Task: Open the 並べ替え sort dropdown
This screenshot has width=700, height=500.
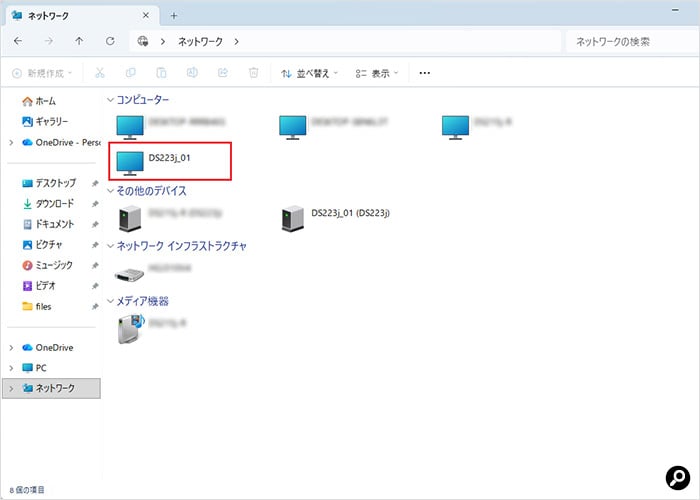Action: [x=309, y=73]
